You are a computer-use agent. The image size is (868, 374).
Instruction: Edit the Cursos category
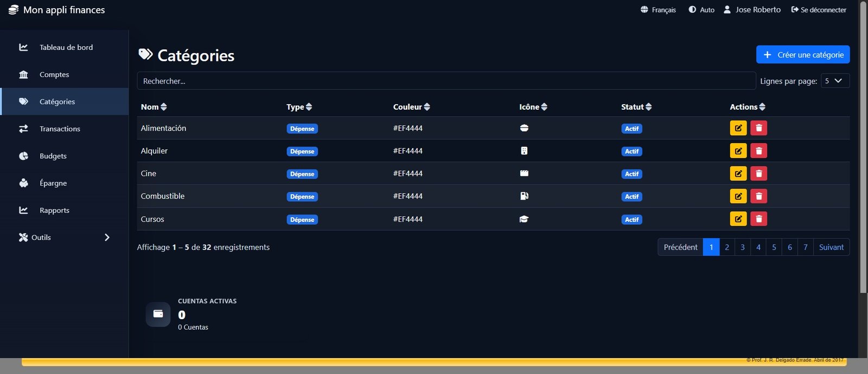(x=738, y=219)
